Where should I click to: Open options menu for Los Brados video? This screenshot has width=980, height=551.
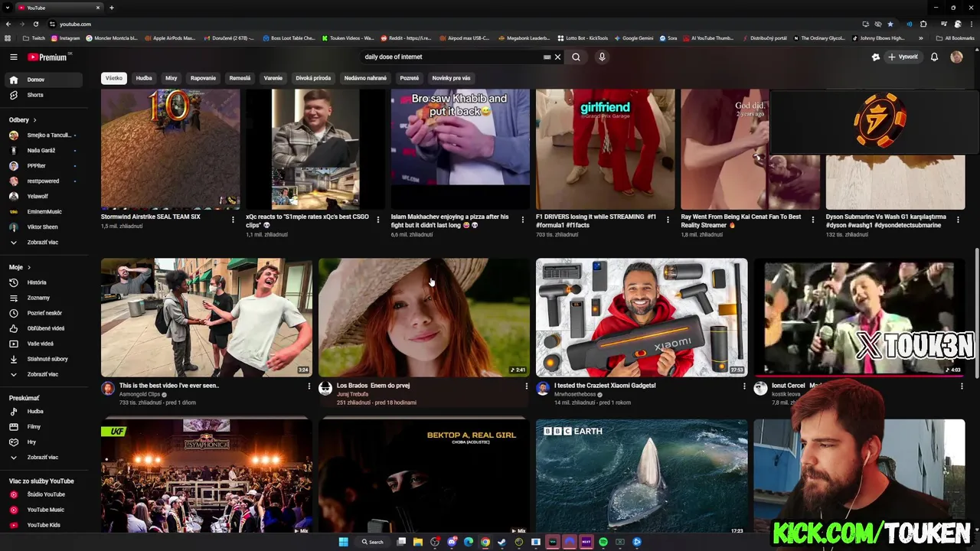pos(527,386)
